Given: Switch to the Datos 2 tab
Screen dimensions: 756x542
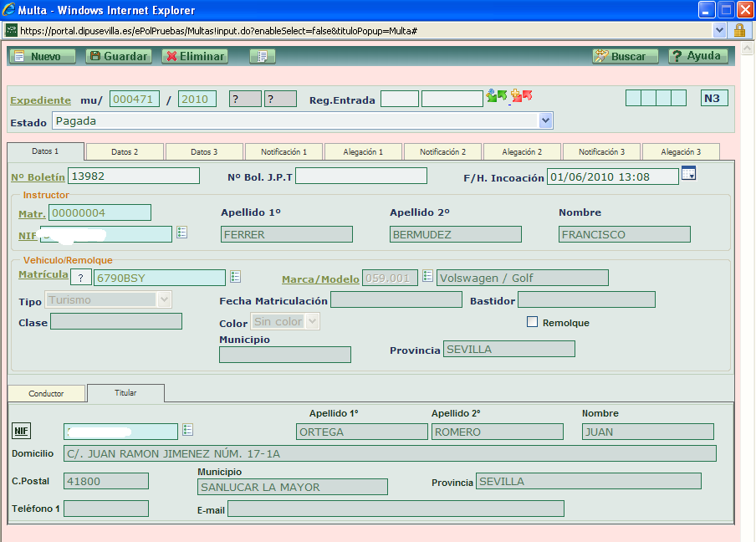Looking at the screenshot, I should click(x=125, y=151).
